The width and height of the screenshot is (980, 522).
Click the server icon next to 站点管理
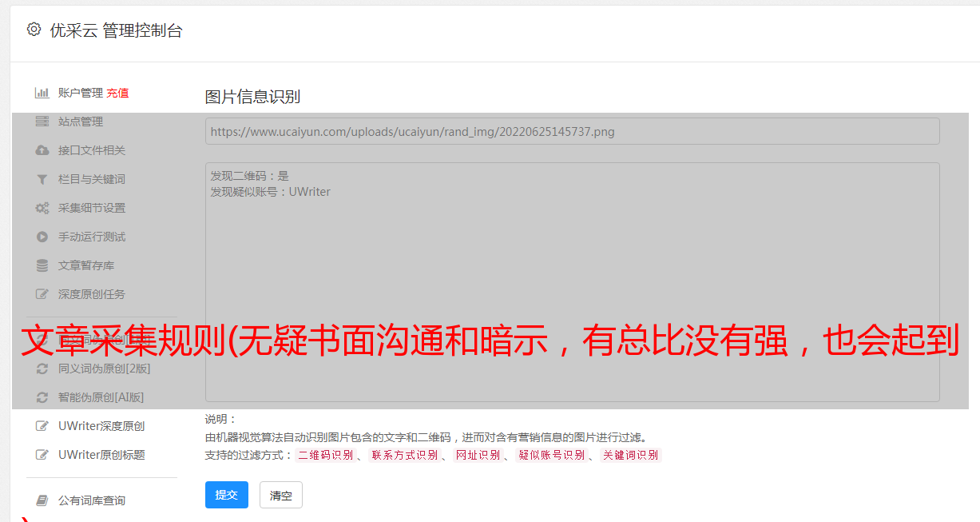[x=42, y=122]
